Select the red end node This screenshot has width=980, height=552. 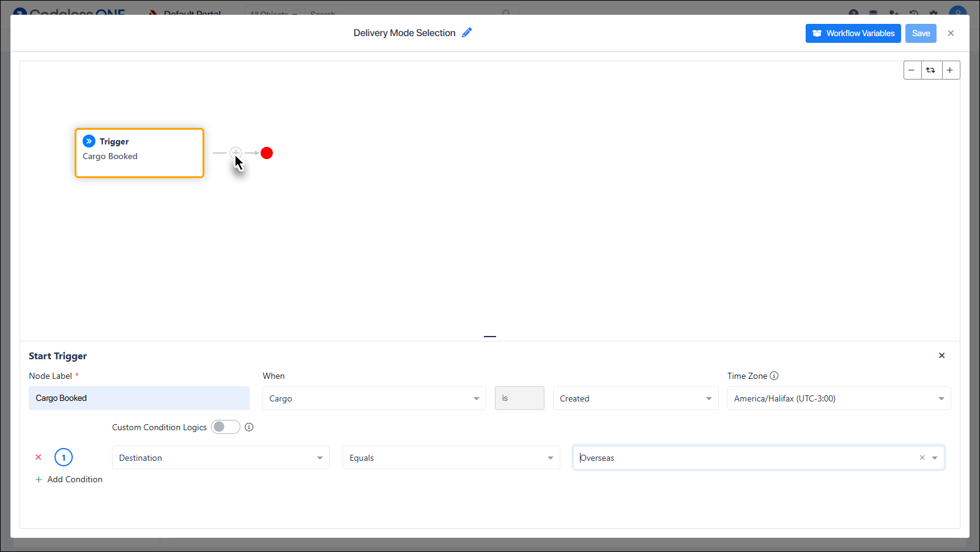point(267,153)
